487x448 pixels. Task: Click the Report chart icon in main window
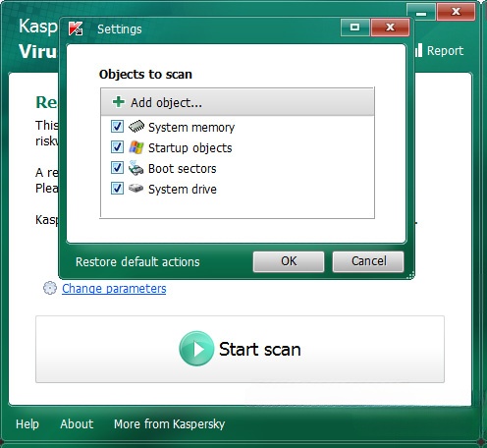coord(418,50)
